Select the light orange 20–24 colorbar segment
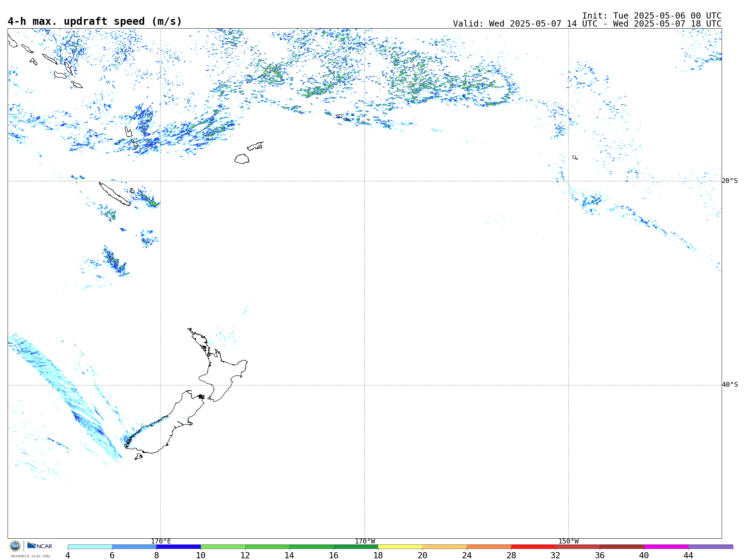 [x=445, y=547]
